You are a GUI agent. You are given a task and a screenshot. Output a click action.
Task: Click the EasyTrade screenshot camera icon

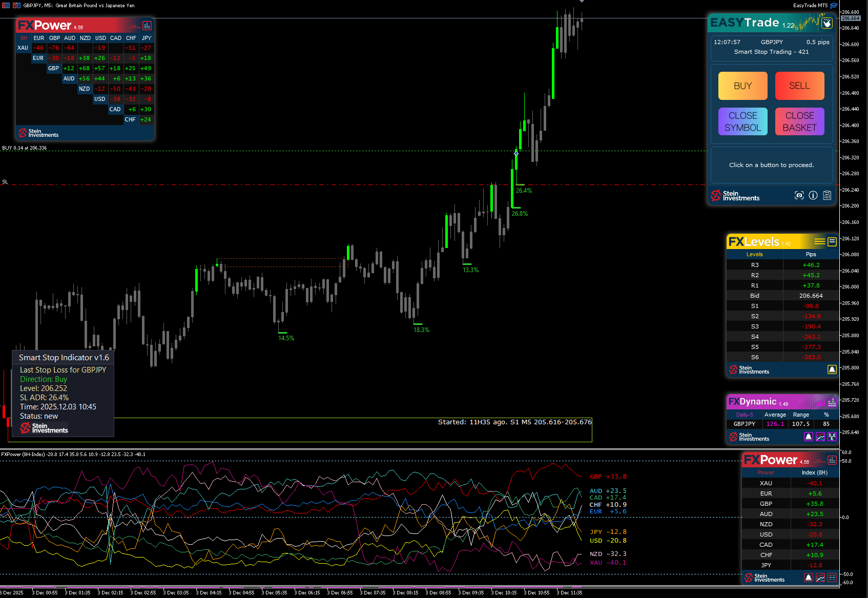pos(799,195)
